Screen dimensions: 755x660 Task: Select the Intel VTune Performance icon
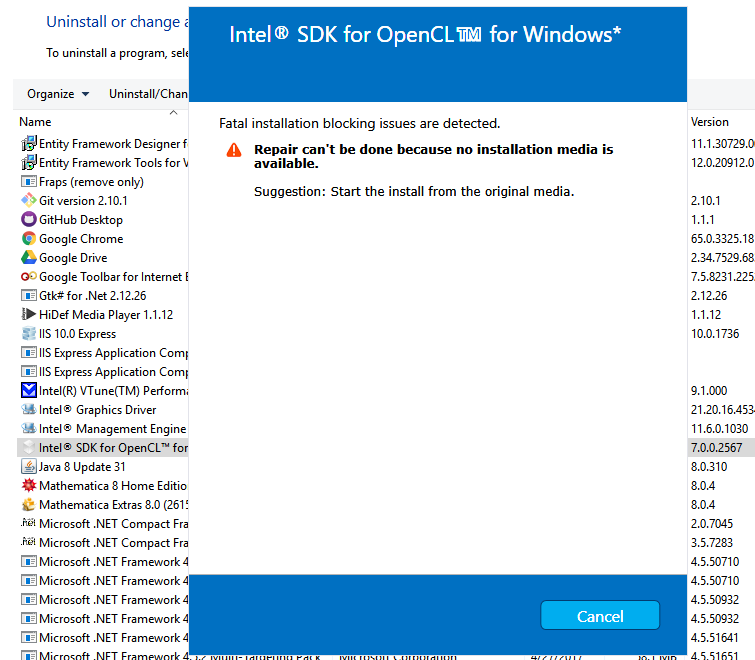(29, 391)
